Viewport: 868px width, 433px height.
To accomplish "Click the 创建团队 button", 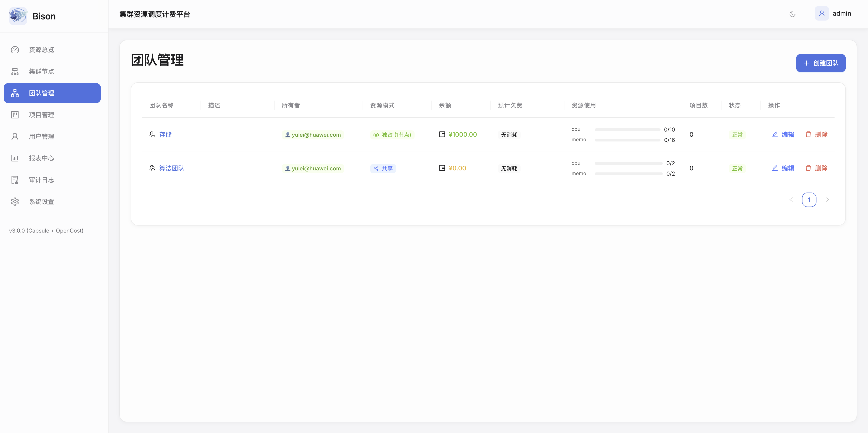I will pos(821,63).
